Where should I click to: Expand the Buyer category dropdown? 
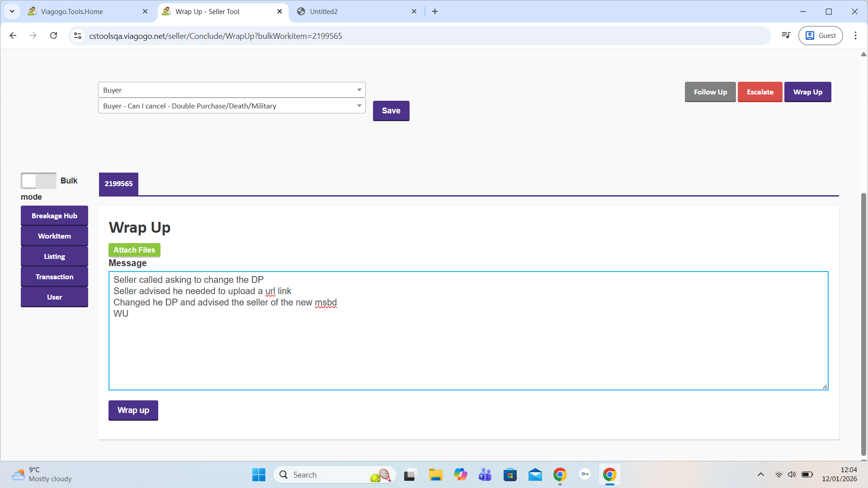click(x=231, y=90)
